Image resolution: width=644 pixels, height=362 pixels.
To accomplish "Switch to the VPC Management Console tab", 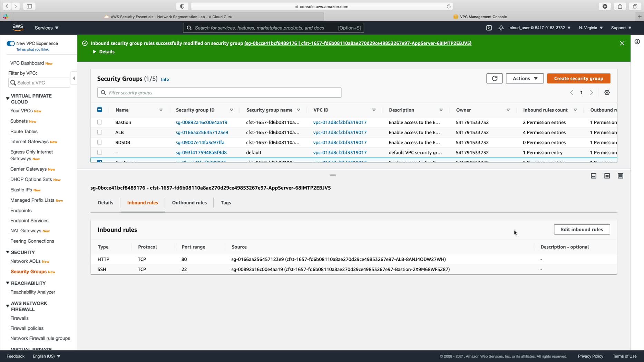I will pos(480,17).
